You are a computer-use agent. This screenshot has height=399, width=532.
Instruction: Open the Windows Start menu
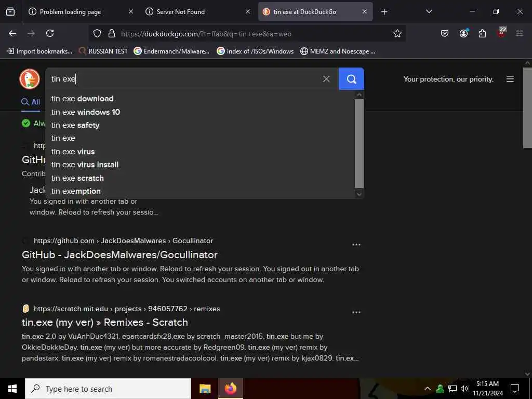12,389
